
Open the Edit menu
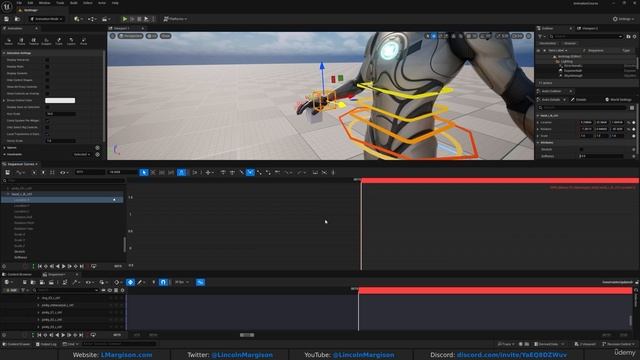[x=30, y=3]
